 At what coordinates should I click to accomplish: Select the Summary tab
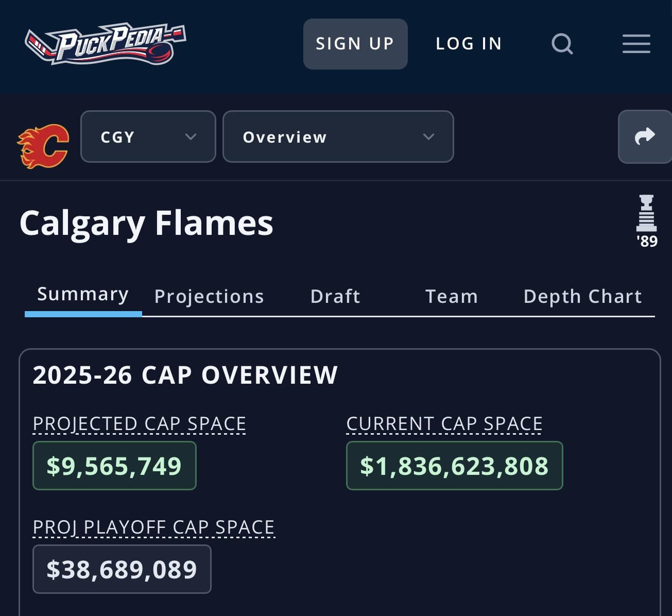83,295
